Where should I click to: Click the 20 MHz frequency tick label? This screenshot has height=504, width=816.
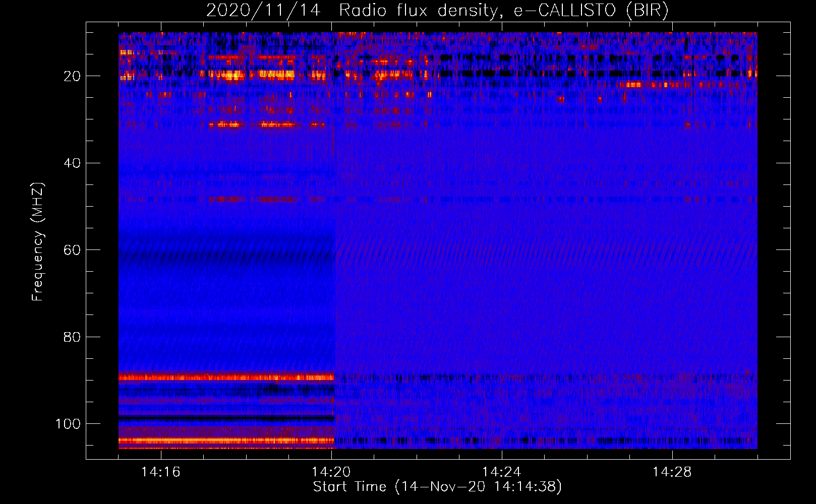click(x=73, y=76)
